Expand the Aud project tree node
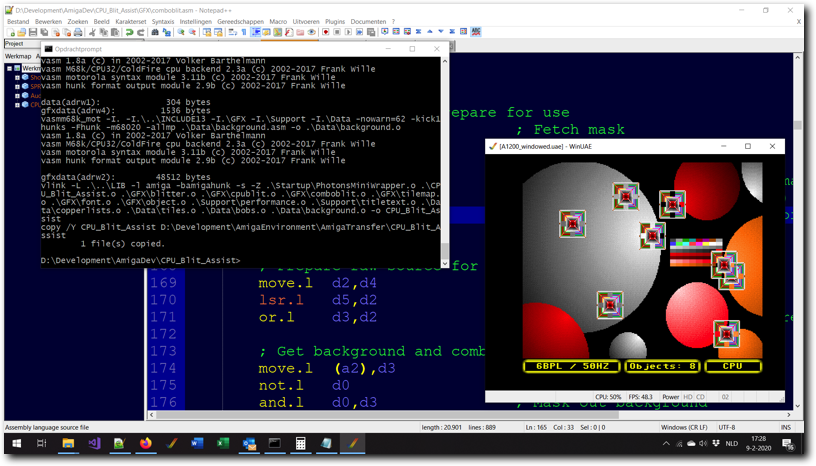816x466 pixels. (17, 96)
